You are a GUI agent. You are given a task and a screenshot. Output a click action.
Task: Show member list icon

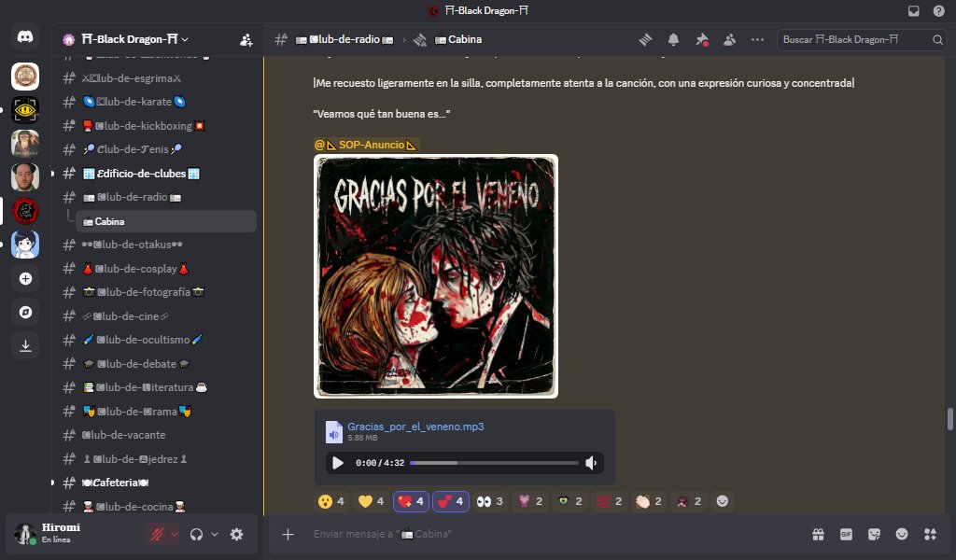pyautogui.click(x=729, y=39)
